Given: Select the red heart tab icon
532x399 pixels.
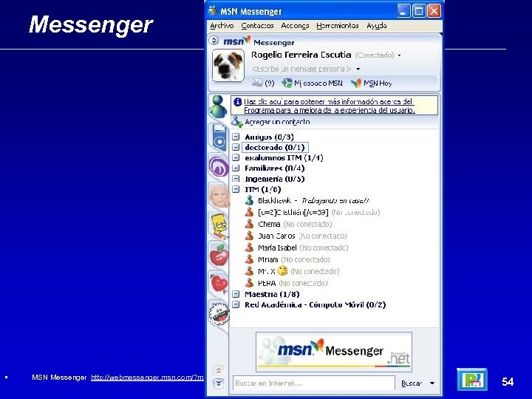Looking at the screenshot, I should point(219,283).
